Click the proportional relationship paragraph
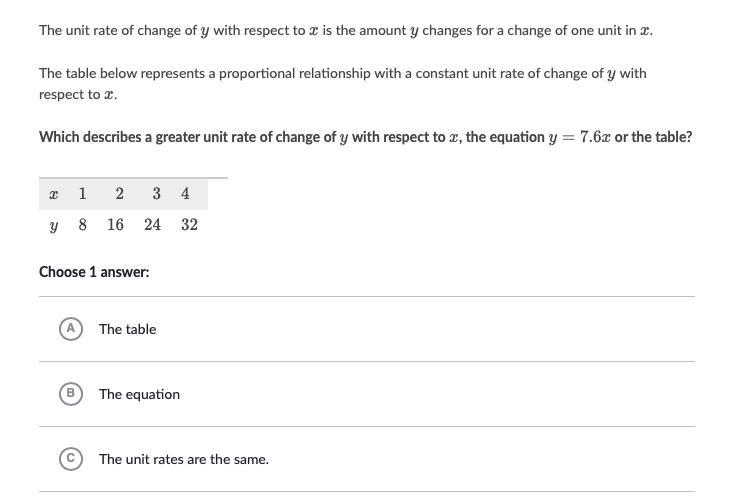This screenshot has height=504, width=737. [x=342, y=84]
